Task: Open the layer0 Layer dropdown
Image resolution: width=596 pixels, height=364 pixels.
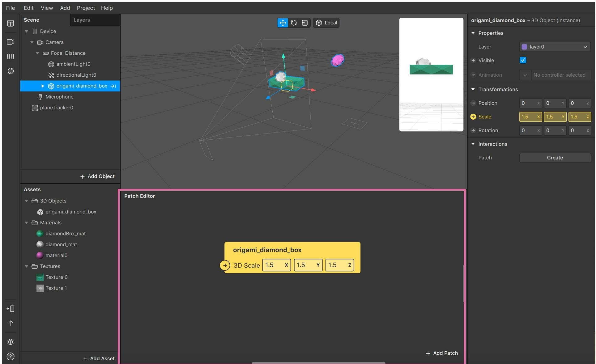Action: (x=555, y=47)
